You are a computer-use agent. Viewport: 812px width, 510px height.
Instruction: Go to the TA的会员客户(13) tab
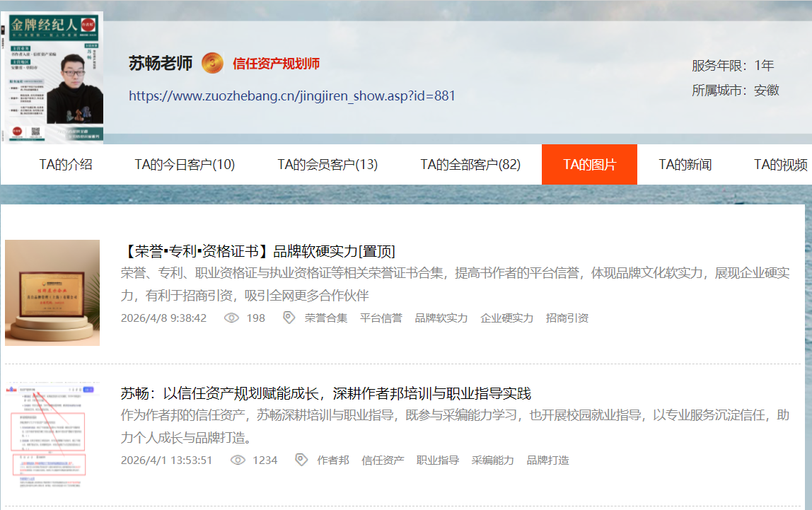tap(327, 165)
